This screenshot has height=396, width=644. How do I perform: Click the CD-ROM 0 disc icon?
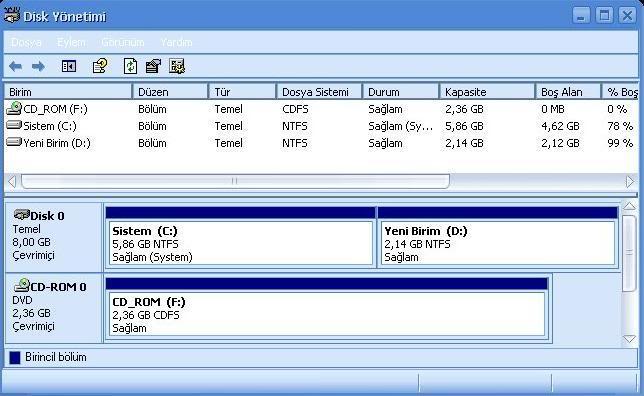point(22,285)
